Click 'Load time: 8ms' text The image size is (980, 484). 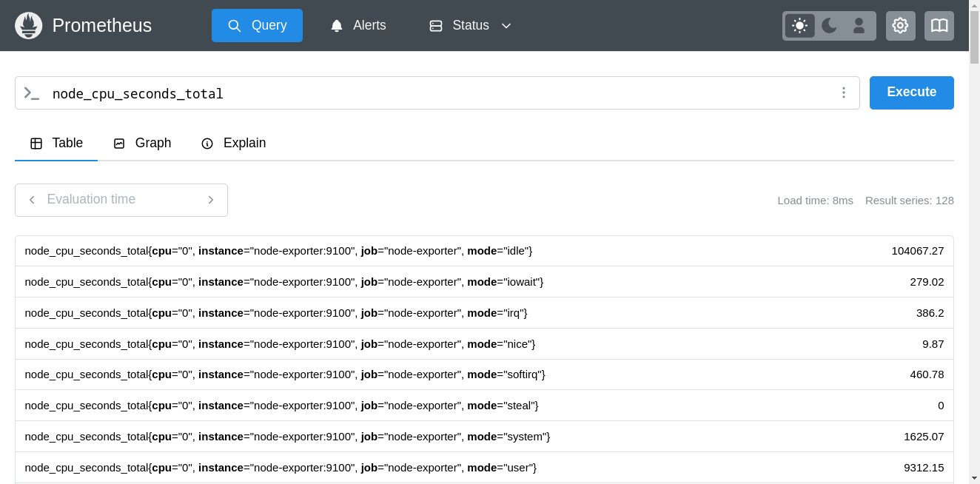point(815,201)
